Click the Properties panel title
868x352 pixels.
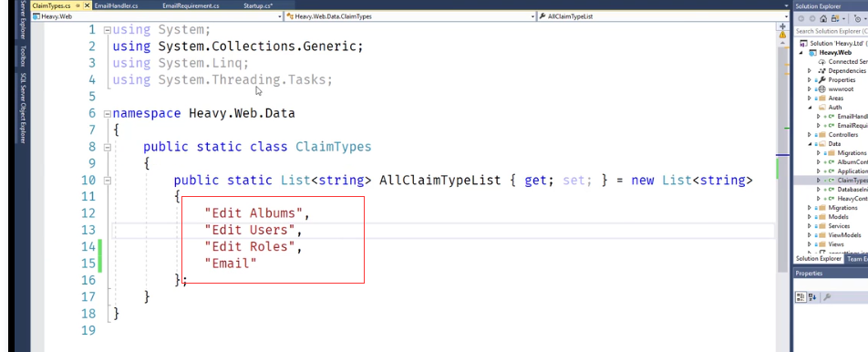coord(810,274)
